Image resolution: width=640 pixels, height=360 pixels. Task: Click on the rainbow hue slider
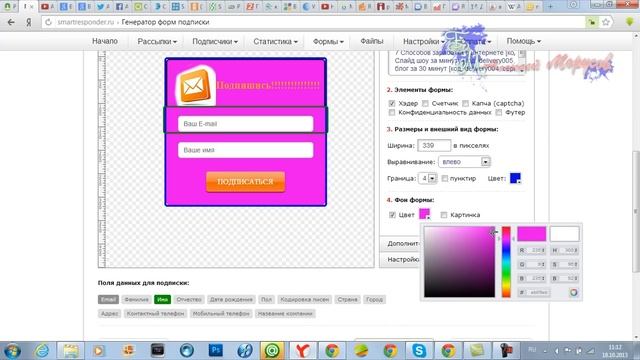pyautogui.click(x=506, y=262)
